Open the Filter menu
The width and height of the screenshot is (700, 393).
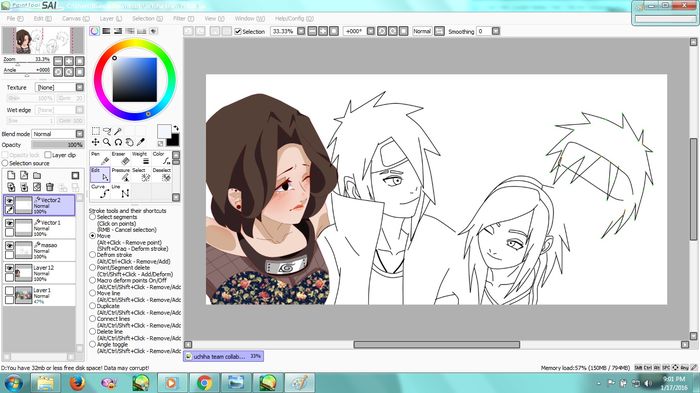point(183,18)
